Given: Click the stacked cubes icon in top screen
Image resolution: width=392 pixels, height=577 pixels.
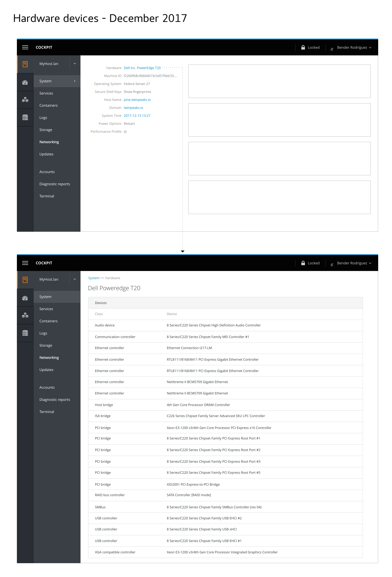Looking at the screenshot, I should click(25, 100).
